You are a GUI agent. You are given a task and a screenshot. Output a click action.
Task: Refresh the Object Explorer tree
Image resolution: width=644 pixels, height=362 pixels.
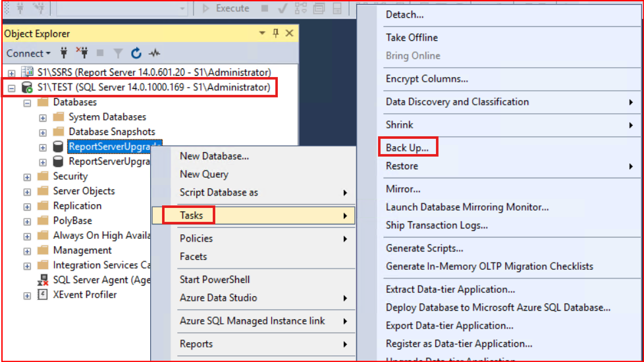(x=136, y=53)
